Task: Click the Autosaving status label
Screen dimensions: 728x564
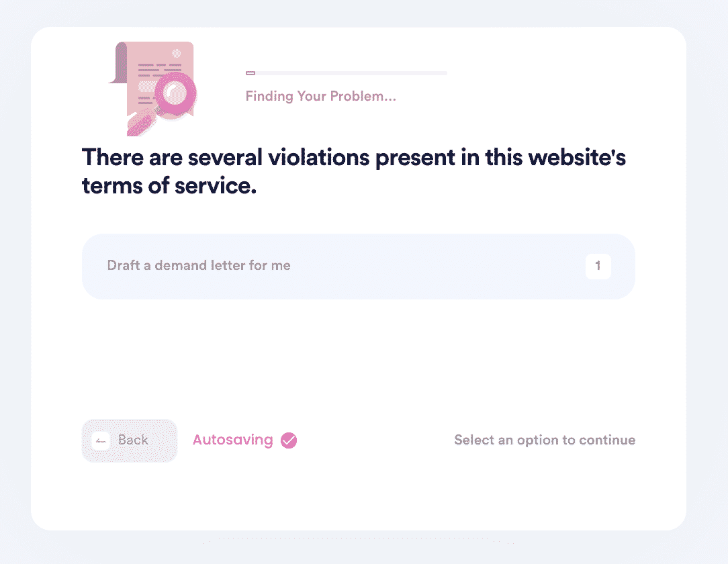Action: pyautogui.click(x=232, y=440)
